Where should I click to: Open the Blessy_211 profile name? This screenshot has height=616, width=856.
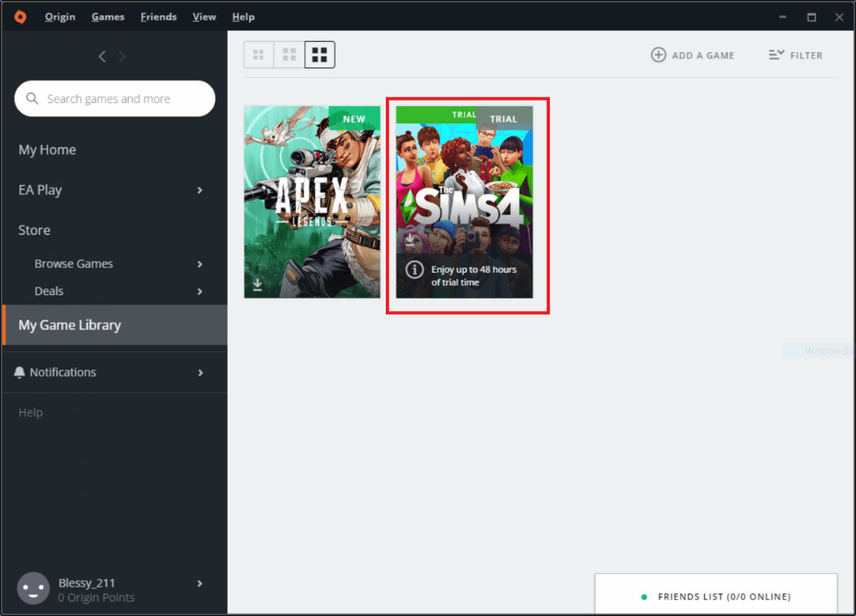tap(87, 583)
